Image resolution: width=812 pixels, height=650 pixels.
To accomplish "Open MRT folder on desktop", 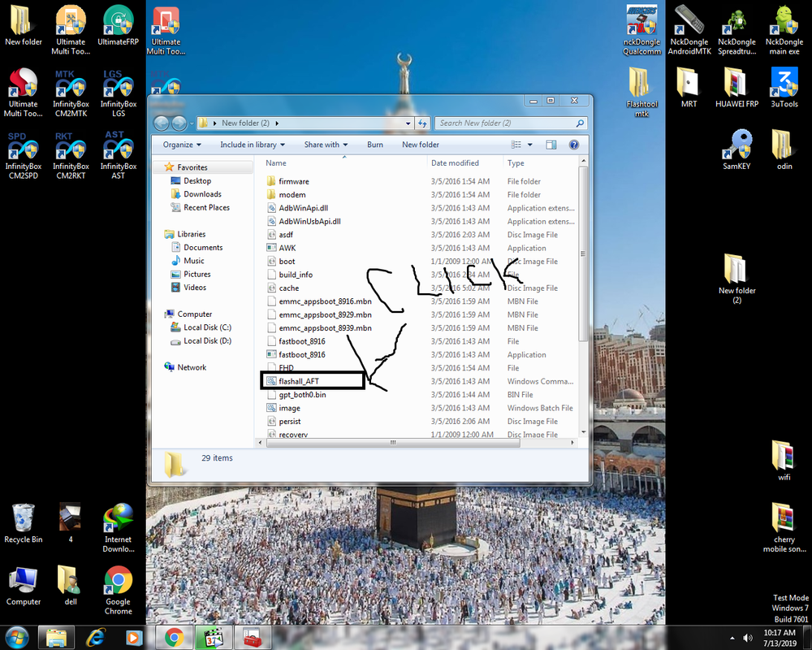I will pos(689,87).
